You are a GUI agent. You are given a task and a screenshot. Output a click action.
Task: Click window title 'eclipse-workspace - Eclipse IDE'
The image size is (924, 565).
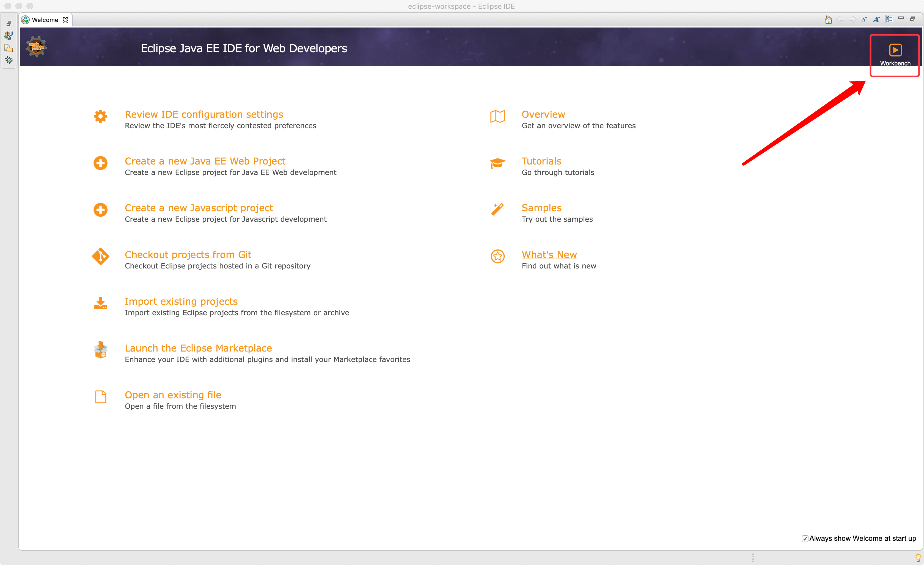coord(461,6)
